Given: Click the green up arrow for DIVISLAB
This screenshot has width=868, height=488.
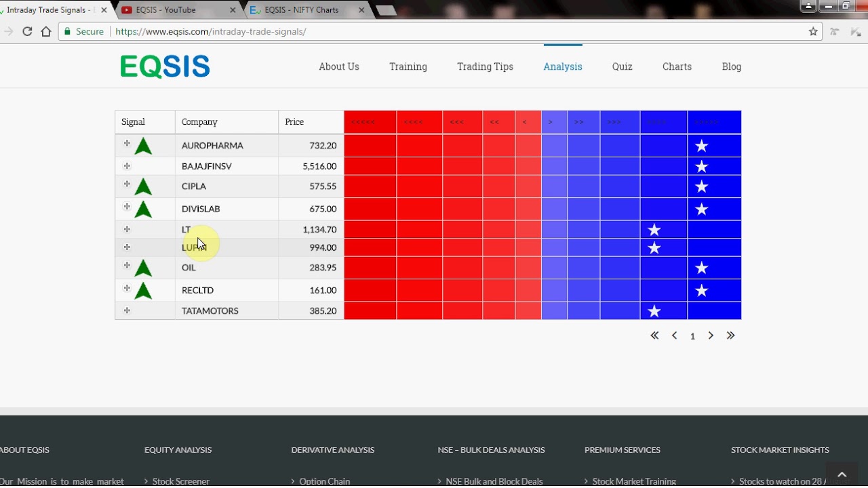Looking at the screenshot, I should pos(143,209).
